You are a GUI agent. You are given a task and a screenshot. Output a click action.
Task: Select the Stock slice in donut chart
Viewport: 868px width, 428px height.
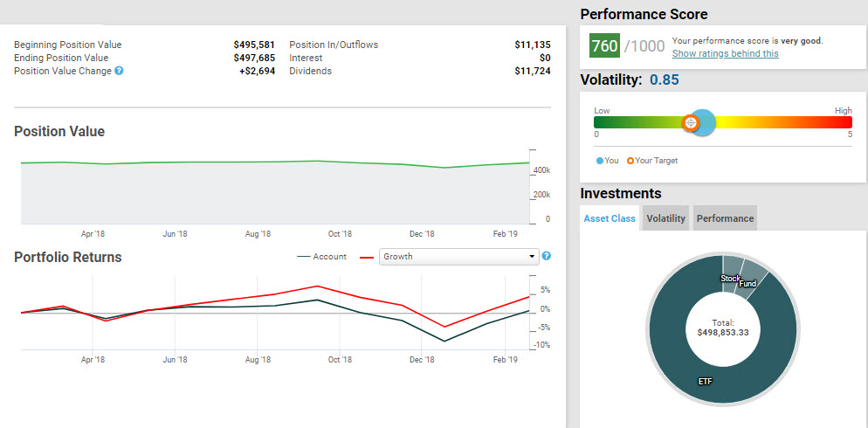731,269
